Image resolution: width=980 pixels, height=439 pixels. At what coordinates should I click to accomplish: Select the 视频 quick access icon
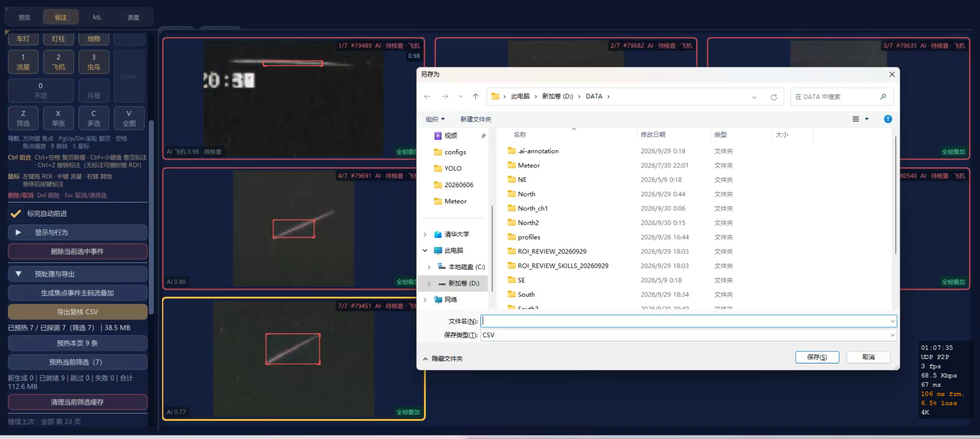click(x=438, y=136)
